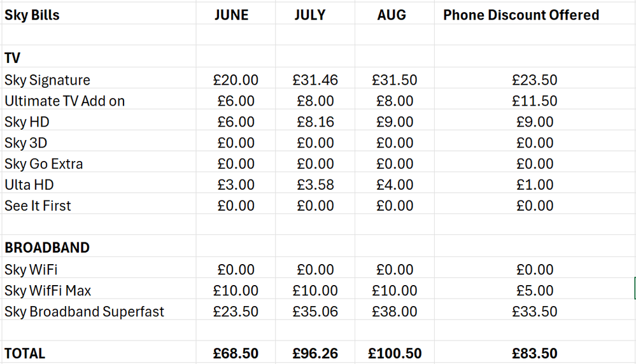Click the BROADBAND section heading cell
This screenshot has width=636, height=364.
pos(99,248)
